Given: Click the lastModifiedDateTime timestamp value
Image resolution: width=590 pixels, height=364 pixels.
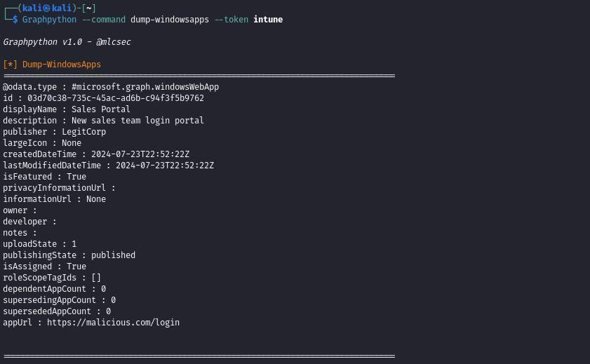Looking at the screenshot, I should [165, 166].
